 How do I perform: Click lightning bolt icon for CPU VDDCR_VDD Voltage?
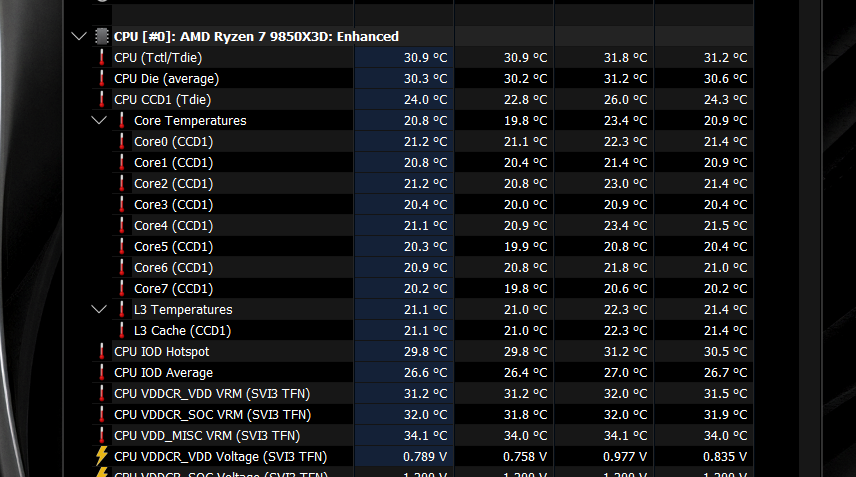click(102, 456)
